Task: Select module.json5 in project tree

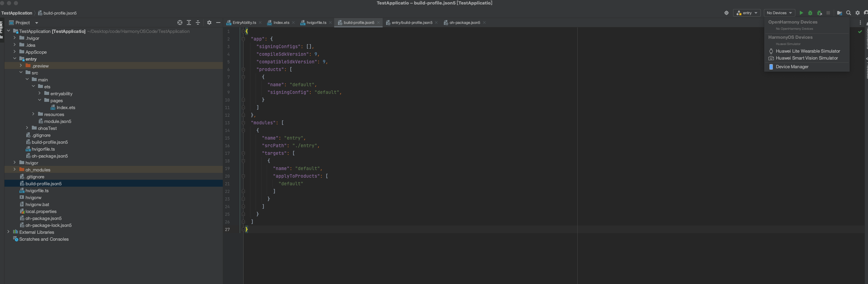Action: point(58,121)
